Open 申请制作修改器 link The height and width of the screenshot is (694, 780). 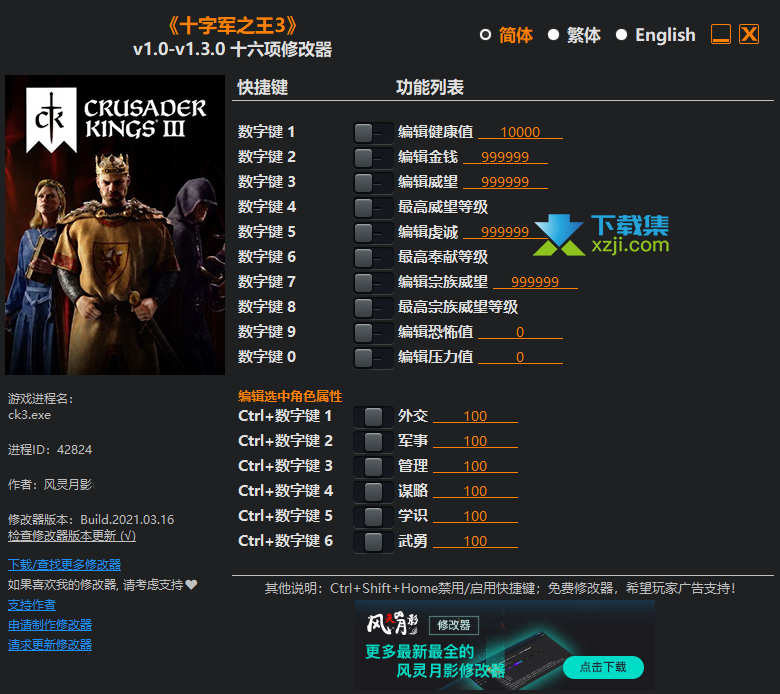click(50, 625)
